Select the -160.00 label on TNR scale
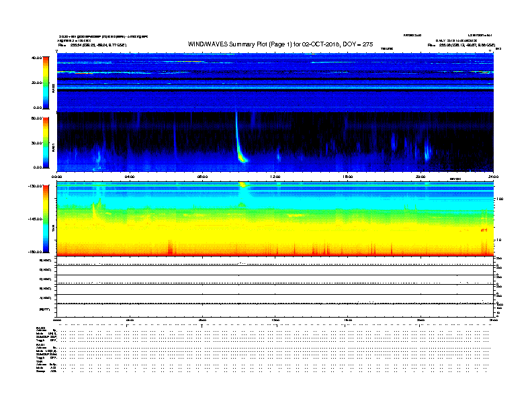 pyautogui.click(x=36, y=252)
